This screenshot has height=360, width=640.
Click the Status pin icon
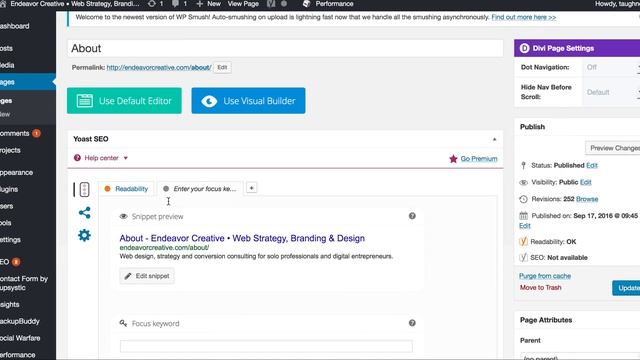tap(524, 165)
